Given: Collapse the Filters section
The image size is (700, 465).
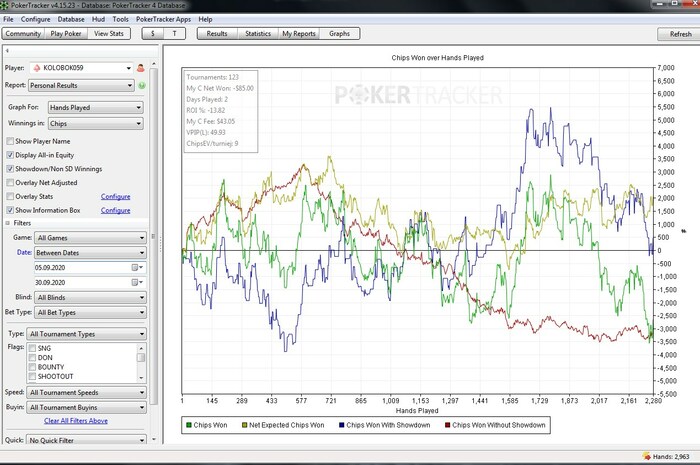Looking at the screenshot, I should [x=8, y=223].
